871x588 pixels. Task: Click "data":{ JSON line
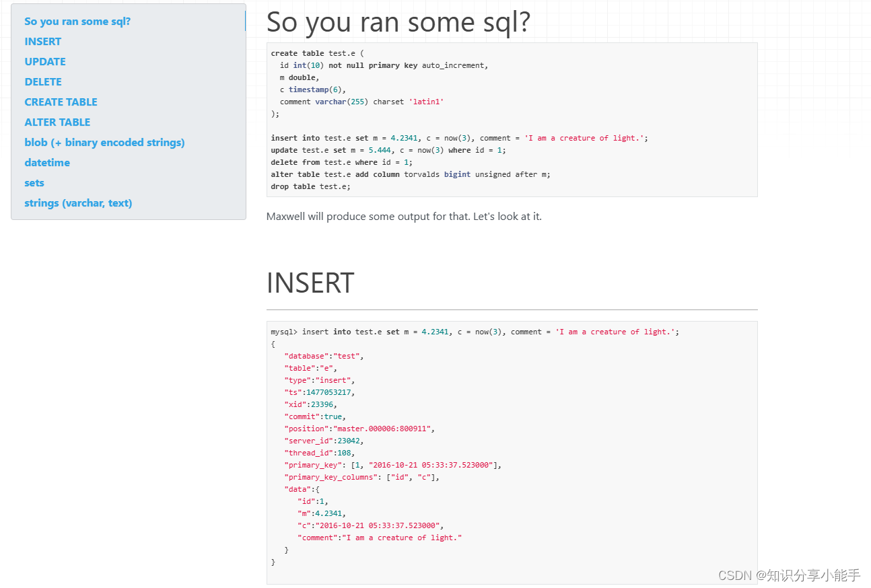[302, 489]
